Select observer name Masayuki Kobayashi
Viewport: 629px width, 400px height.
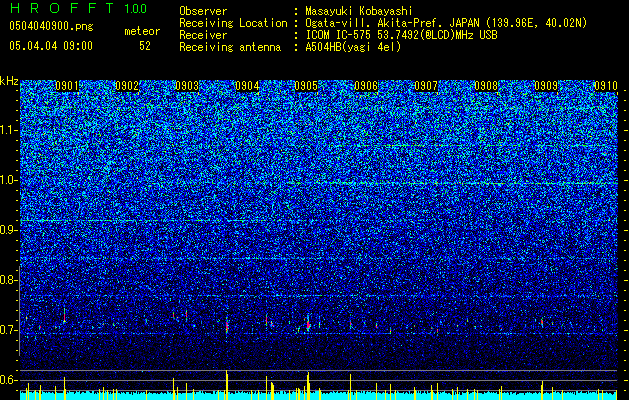click(x=359, y=11)
